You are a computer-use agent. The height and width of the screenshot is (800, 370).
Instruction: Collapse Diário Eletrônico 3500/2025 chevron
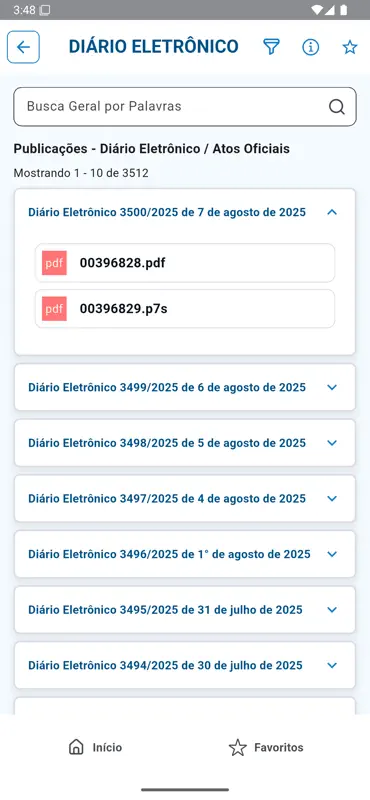(332, 212)
